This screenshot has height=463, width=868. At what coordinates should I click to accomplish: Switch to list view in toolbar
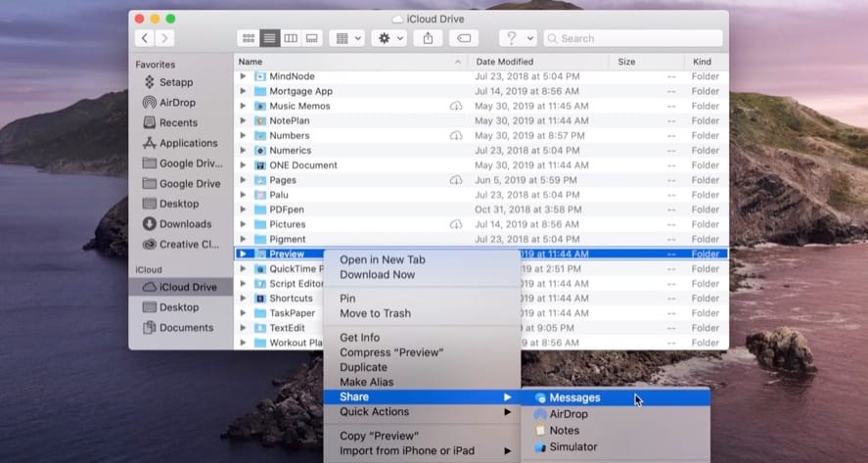click(269, 38)
